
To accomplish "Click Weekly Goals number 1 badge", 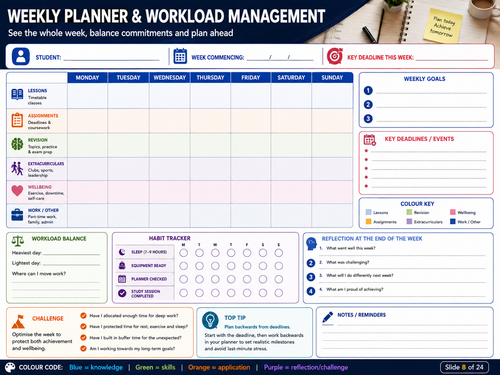I will pos(368,90).
